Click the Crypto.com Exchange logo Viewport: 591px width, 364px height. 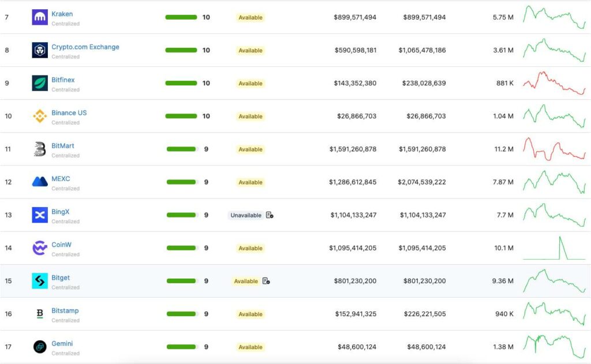pyautogui.click(x=40, y=50)
